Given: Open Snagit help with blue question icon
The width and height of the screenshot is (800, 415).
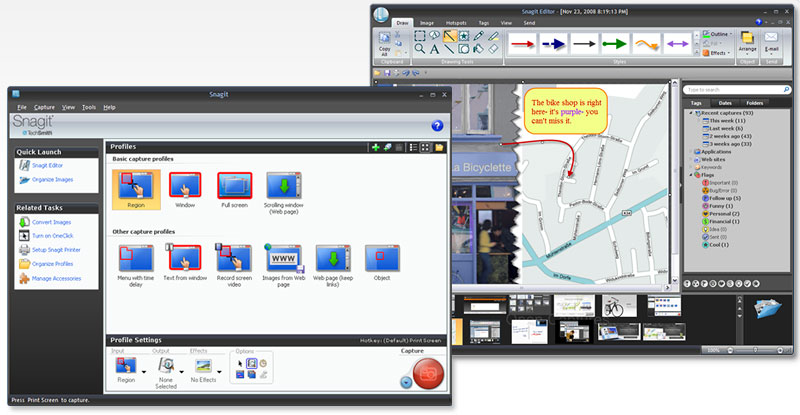Looking at the screenshot, I should (x=437, y=126).
